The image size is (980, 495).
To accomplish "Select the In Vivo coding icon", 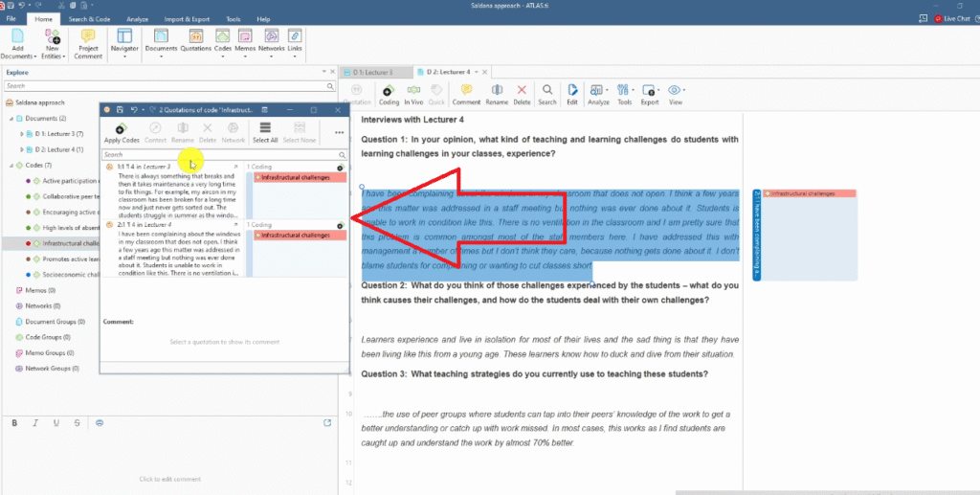I will pyautogui.click(x=413, y=93).
